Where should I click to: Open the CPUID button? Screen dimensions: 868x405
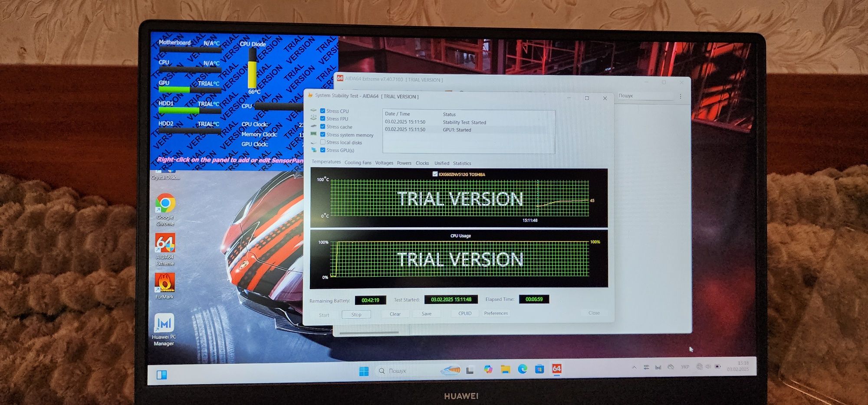(x=465, y=313)
